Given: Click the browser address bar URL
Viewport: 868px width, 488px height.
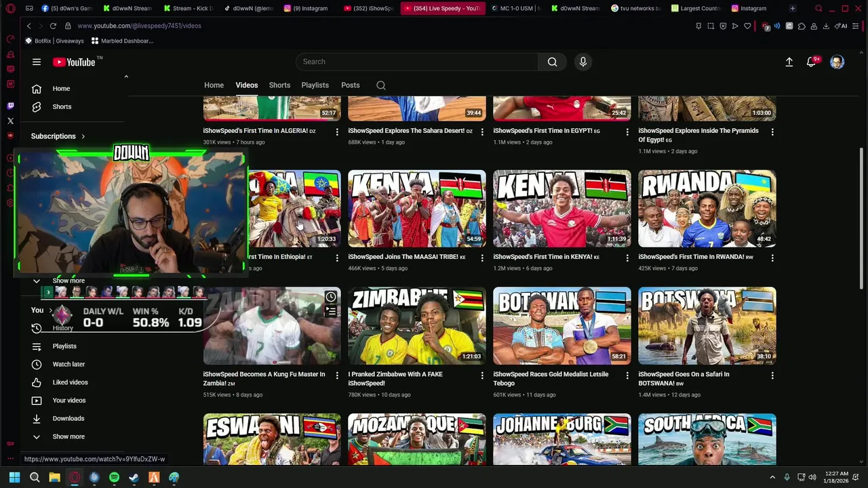Looking at the screenshot, I should pos(139,26).
